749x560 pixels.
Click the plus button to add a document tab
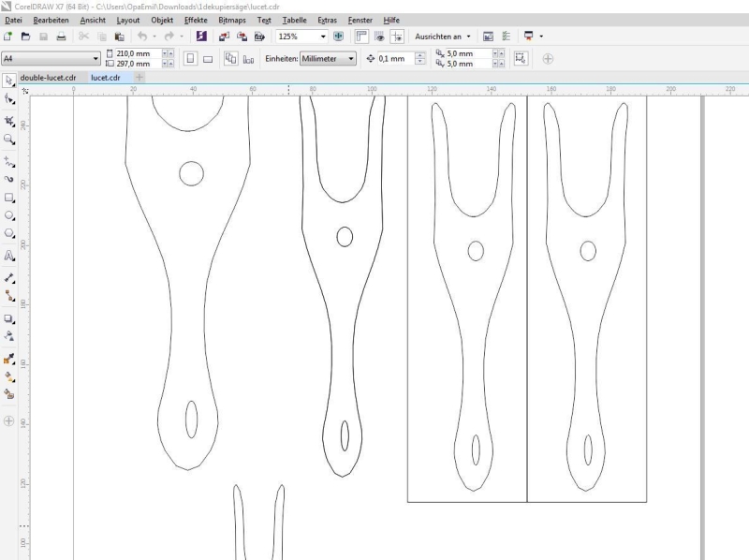pos(139,78)
